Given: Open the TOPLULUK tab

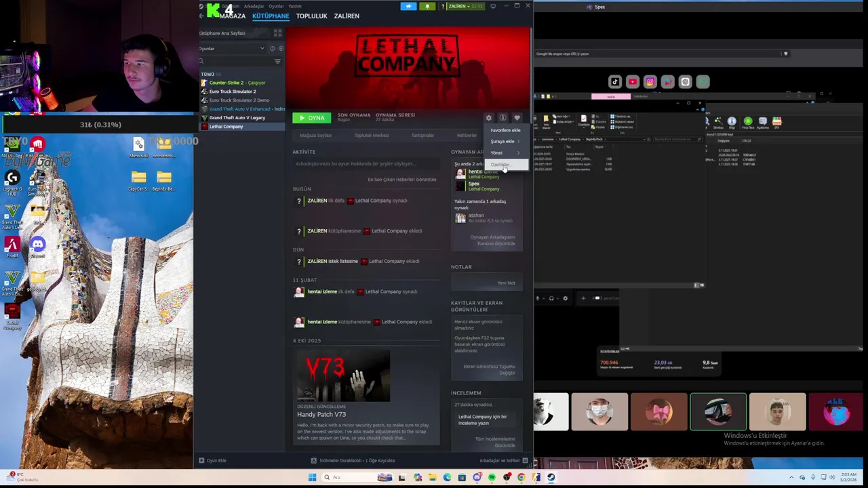Looking at the screenshot, I should [311, 16].
